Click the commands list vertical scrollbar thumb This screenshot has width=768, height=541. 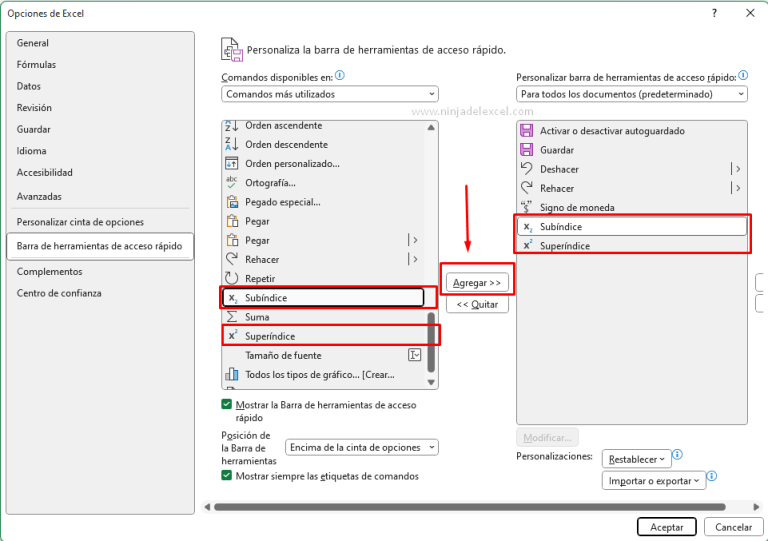(x=431, y=342)
